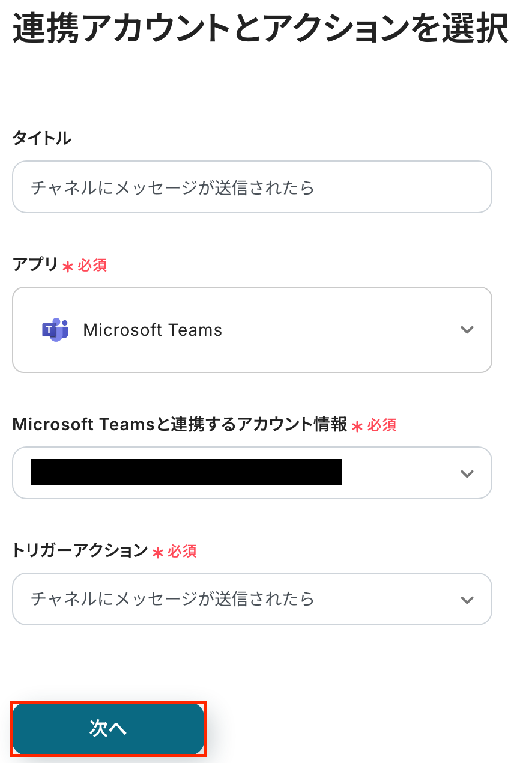Click the 必須 tag next to トリガーアクション
Viewport: 532px width, 763px height.
182,552
